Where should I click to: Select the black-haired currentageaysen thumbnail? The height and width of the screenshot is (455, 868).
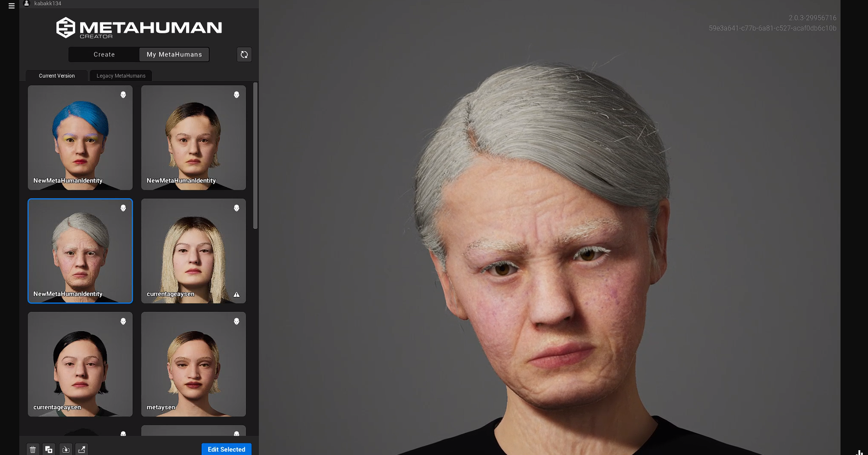[80, 364]
